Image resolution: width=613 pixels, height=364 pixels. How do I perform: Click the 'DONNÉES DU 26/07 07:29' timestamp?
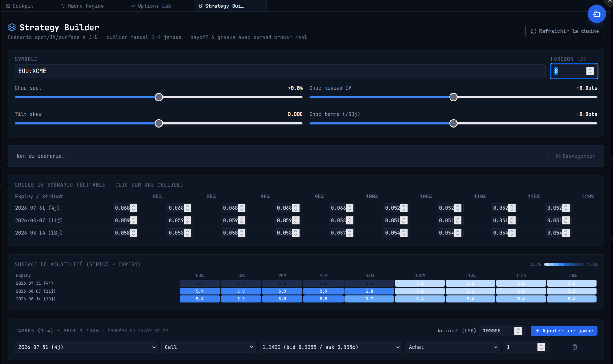pyautogui.click(x=138, y=331)
